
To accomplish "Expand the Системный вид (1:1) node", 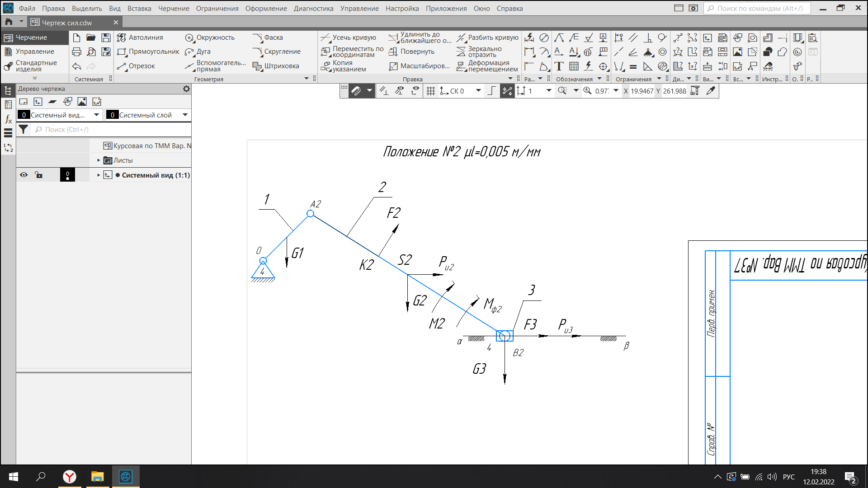I will (99, 175).
